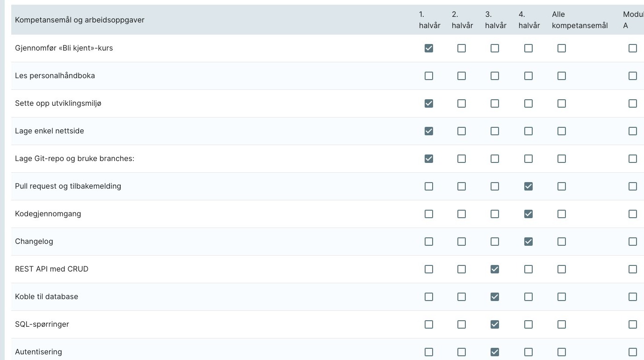Check 1. halvår for Les personalhåndboka
The image size is (644, 360).
click(428, 76)
